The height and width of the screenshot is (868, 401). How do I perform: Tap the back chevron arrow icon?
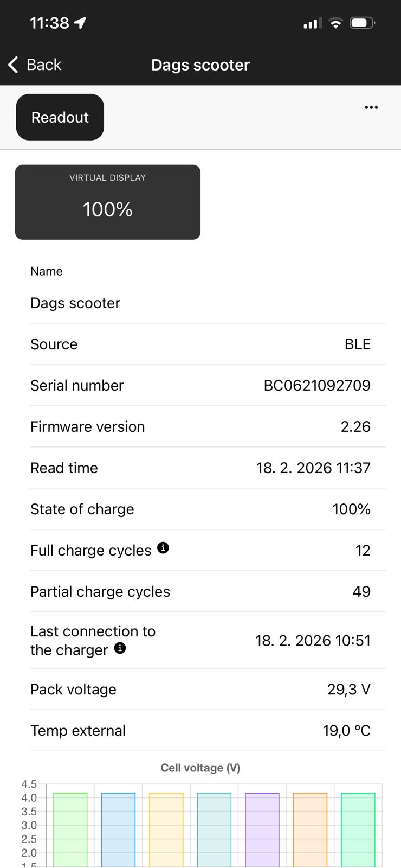[x=14, y=65]
